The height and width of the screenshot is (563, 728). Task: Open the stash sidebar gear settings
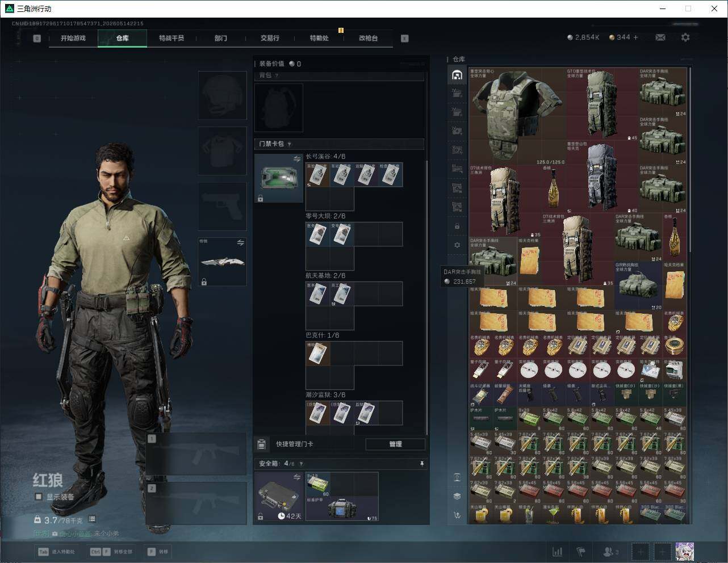coord(457,245)
